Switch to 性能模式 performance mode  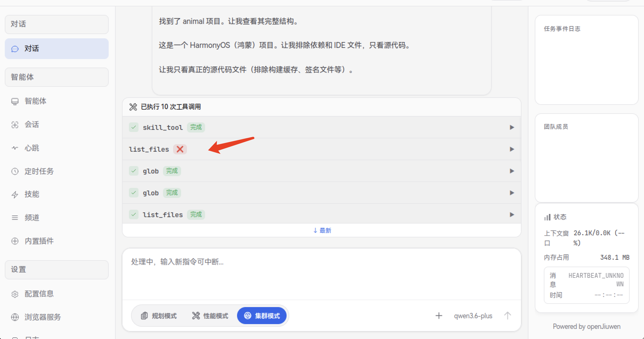tap(210, 316)
